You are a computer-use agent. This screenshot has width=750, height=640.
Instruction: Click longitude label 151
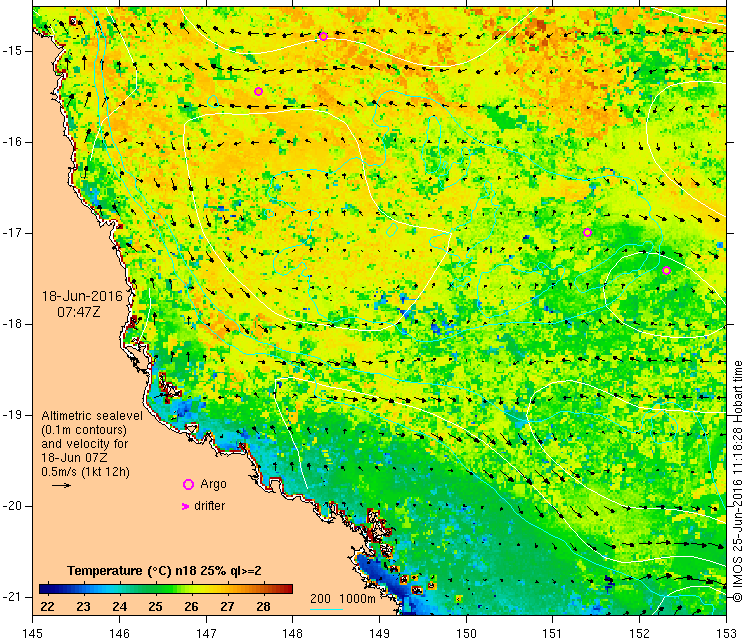point(552,634)
